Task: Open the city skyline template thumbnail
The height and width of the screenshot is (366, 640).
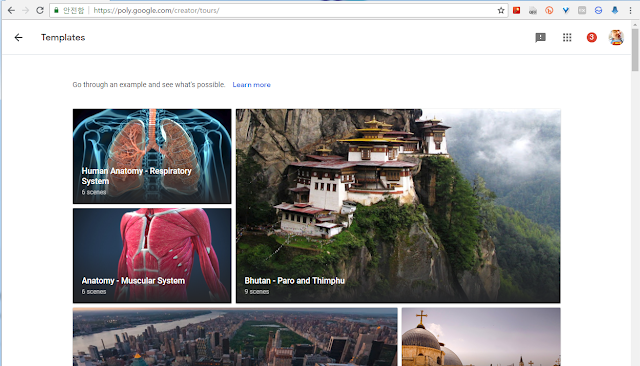Action: pyautogui.click(x=235, y=337)
